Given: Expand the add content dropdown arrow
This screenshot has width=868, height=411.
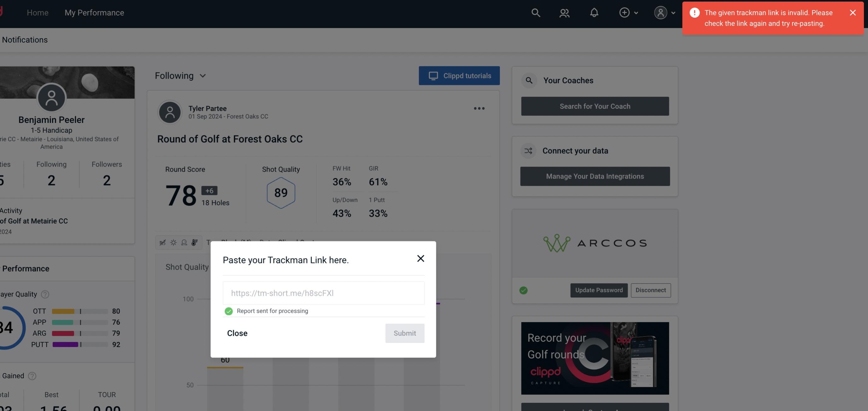Looking at the screenshot, I should pos(637,12).
